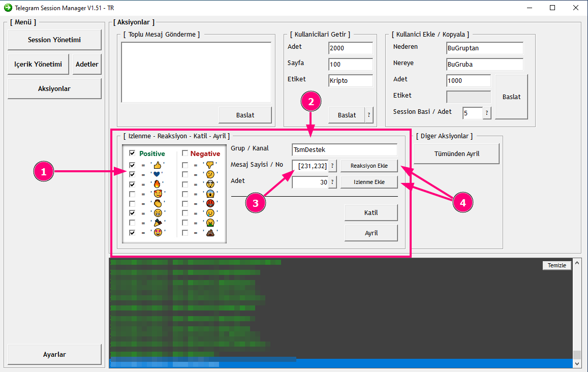The image size is (588, 372).
Task: Click the Ayril button
Action: 372,233
